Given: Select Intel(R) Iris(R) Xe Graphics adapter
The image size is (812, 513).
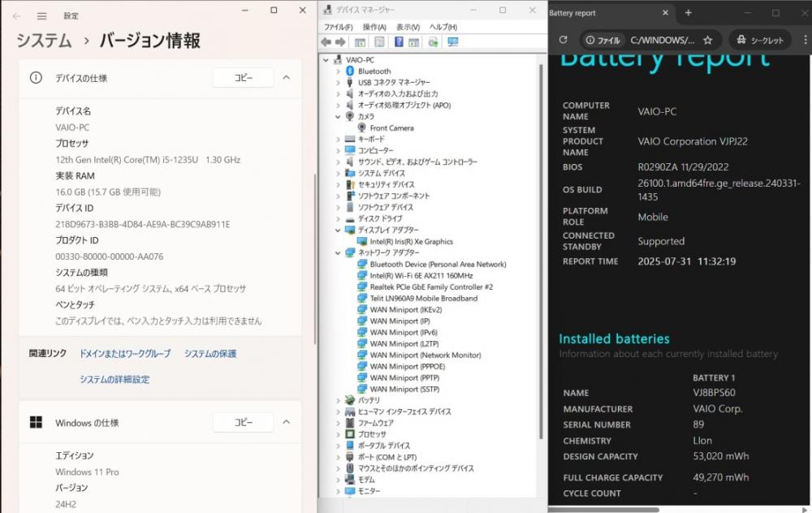Looking at the screenshot, I should tap(411, 242).
